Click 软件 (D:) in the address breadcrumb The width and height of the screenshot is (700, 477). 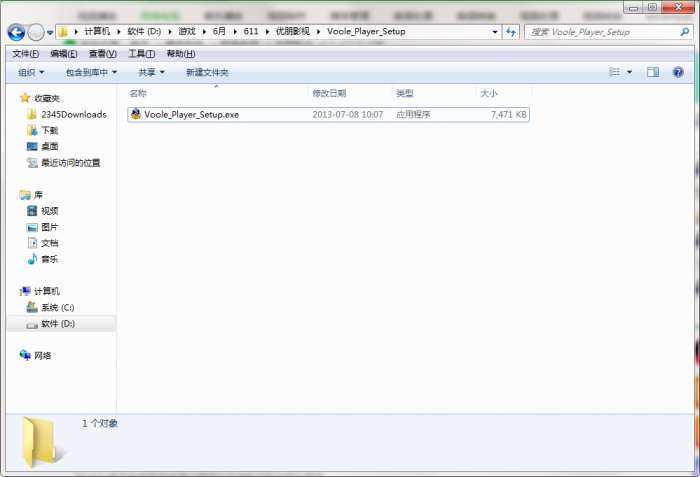[144, 31]
